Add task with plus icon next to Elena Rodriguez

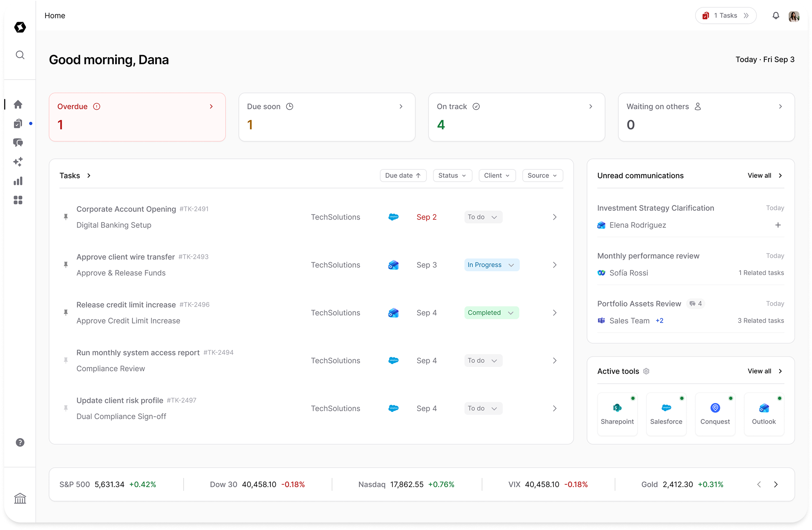coord(778,225)
